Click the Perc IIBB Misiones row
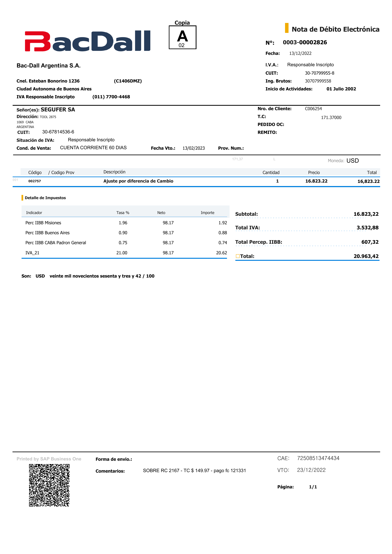 (43, 223)
